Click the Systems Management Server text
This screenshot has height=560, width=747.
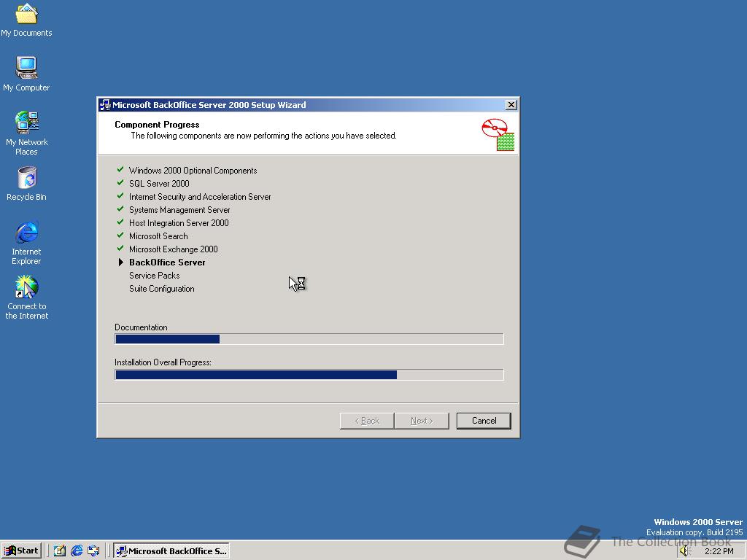[179, 209]
